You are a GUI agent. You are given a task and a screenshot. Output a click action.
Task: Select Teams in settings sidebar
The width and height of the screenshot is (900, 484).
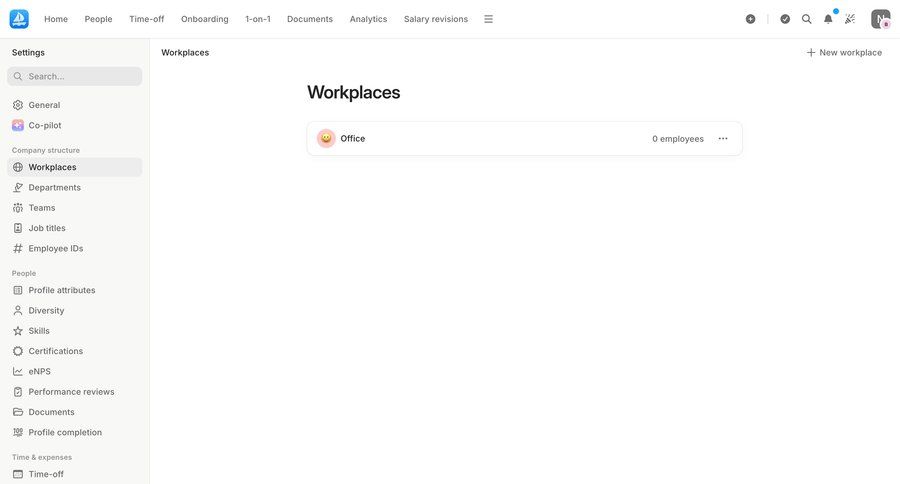[75, 208]
